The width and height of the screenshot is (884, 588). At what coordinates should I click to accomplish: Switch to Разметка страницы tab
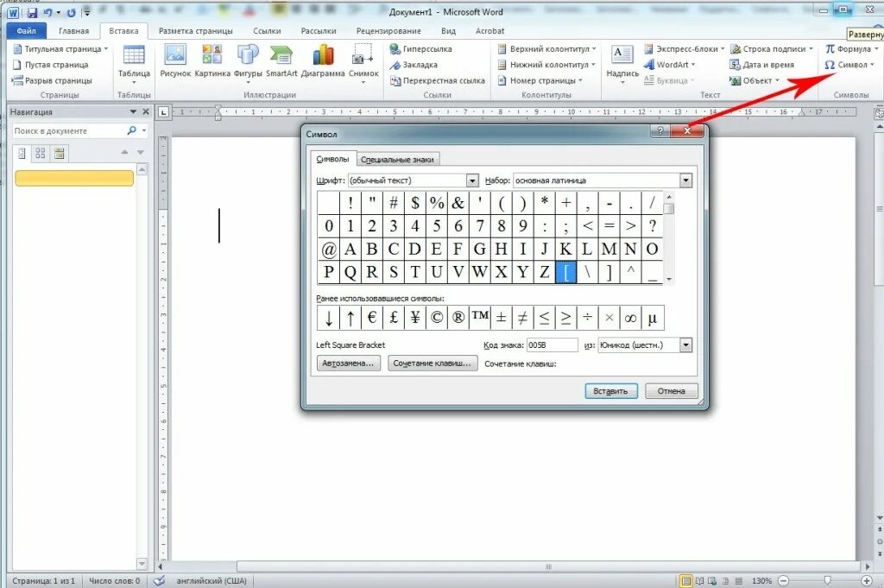tap(196, 31)
